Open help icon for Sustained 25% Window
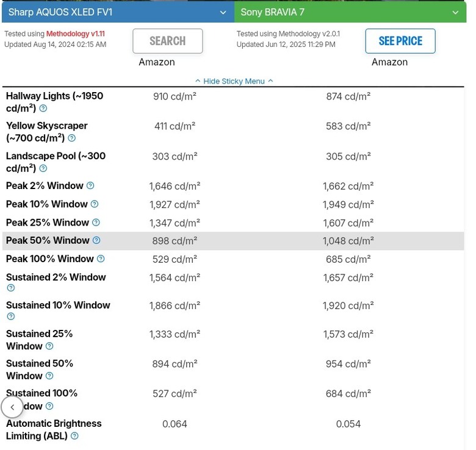This screenshot has width=476, height=450. click(49, 346)
